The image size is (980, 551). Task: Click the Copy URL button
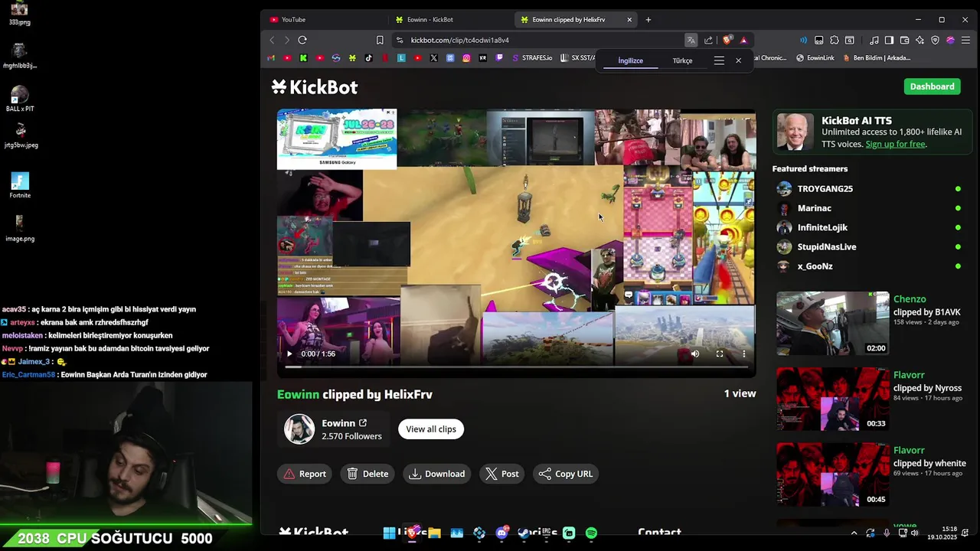pos(567,474)
